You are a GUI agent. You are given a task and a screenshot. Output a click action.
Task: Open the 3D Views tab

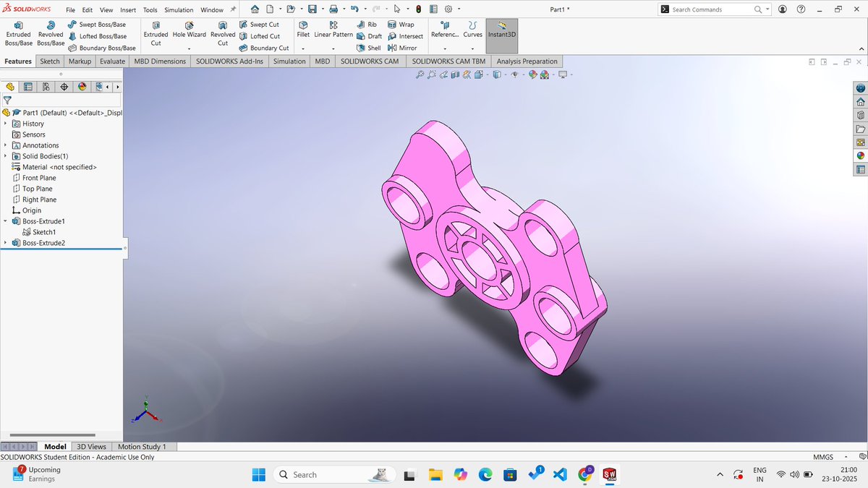(91, 447)
